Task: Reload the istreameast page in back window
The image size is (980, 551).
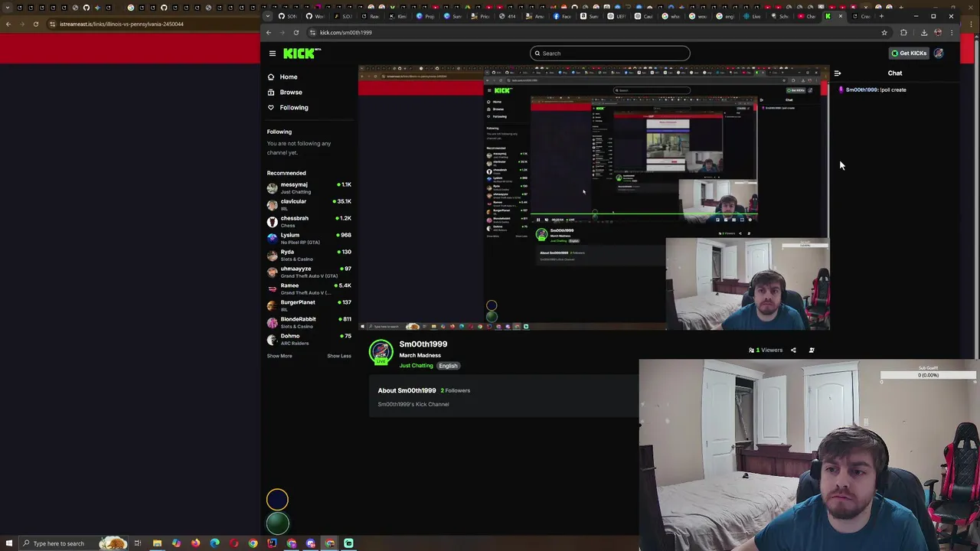Action: (35, 24)
